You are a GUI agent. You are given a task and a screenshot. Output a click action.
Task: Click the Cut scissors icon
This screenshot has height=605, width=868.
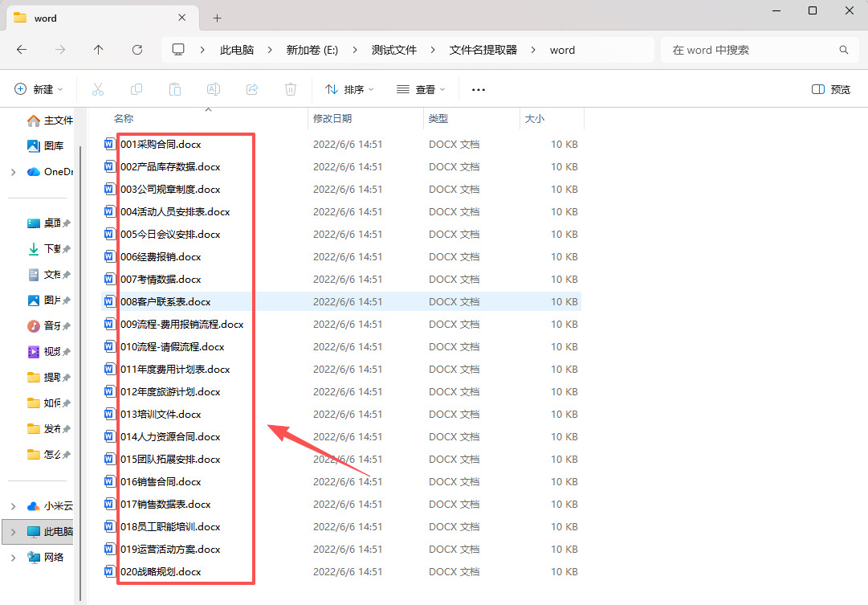(x=98, y=89)
